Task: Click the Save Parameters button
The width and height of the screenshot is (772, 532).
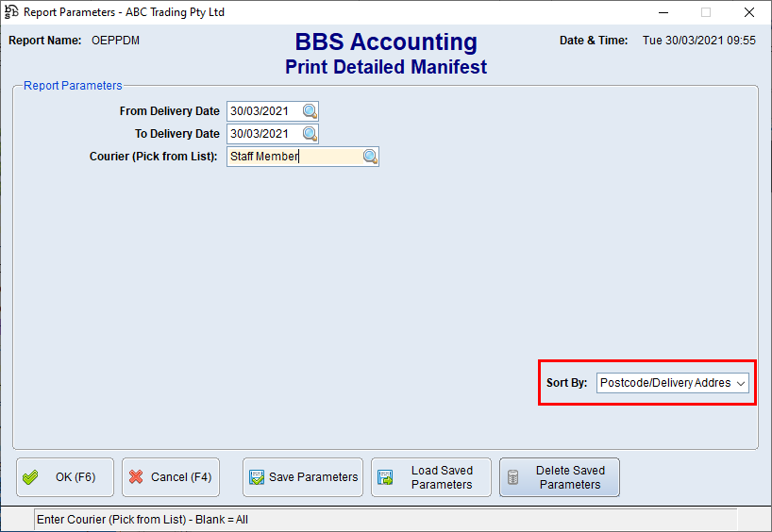Action: (303, 477)
